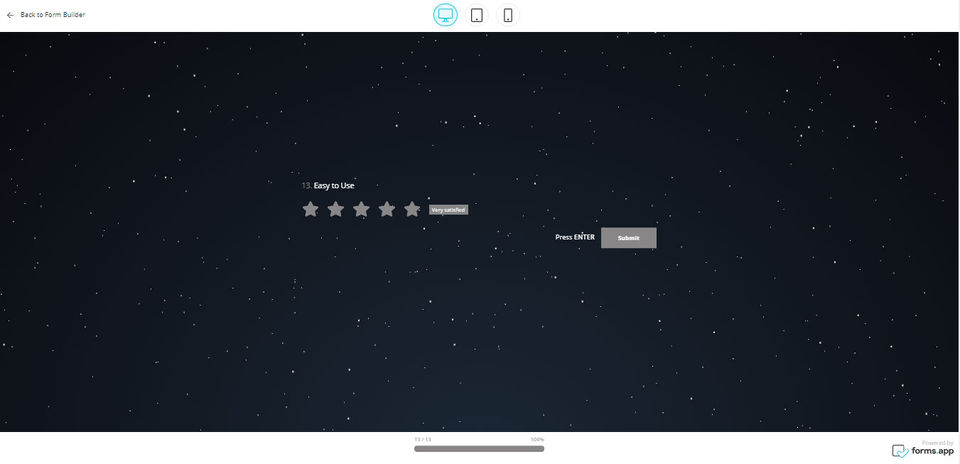The image size is (960, 464).
Task: Click the Submit button
Action: click(x=629, y=238)
